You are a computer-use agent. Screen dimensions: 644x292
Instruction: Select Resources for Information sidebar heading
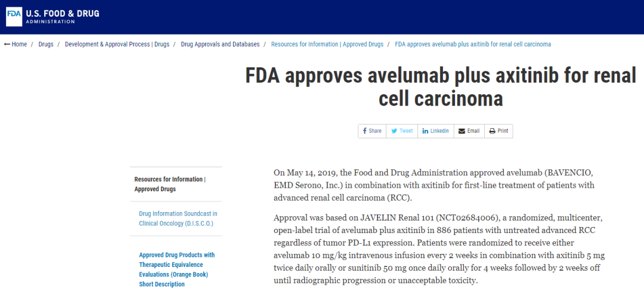pos(169,184)
